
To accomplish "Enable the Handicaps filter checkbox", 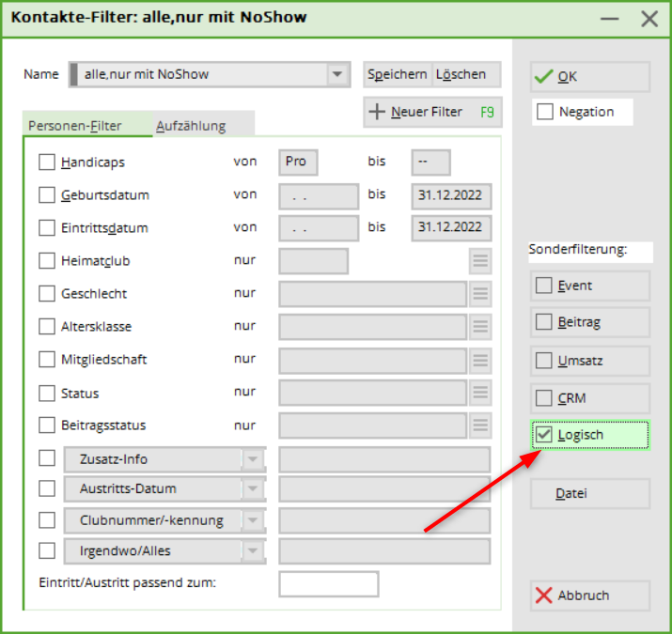I will (47, 162).
